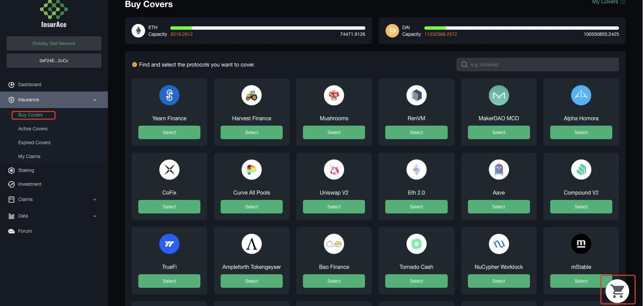This screenshot has height=306, width=644.
Task: Focus the protocol search field
Action: [538, 65]
